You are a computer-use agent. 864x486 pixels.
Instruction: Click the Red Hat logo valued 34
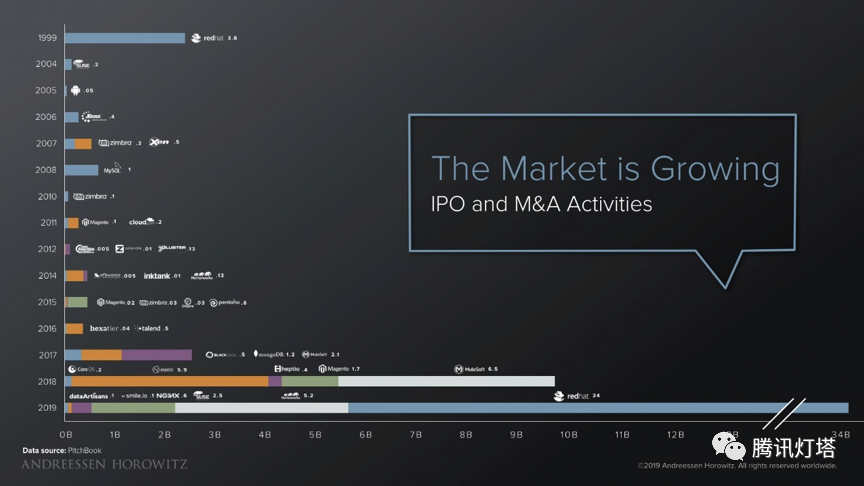(571, 396)
